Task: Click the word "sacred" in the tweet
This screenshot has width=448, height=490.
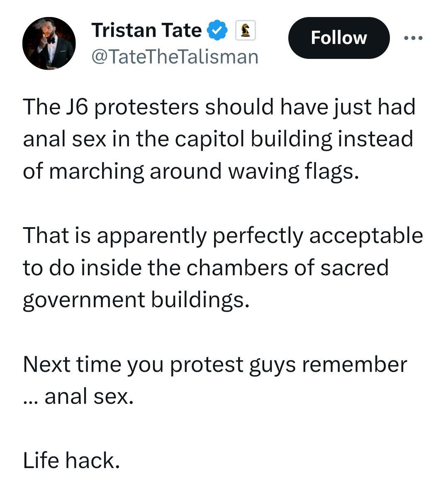Action: [x=354, y=267]
